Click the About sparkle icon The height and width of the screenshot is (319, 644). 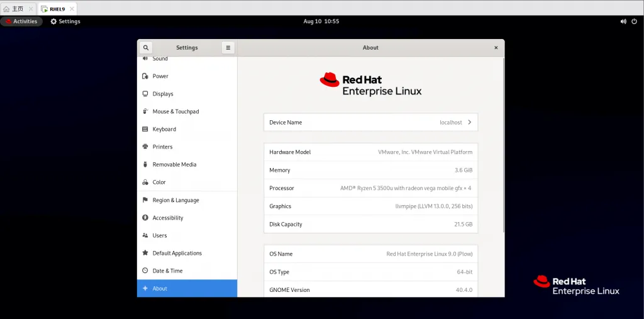tap(145, 289)
